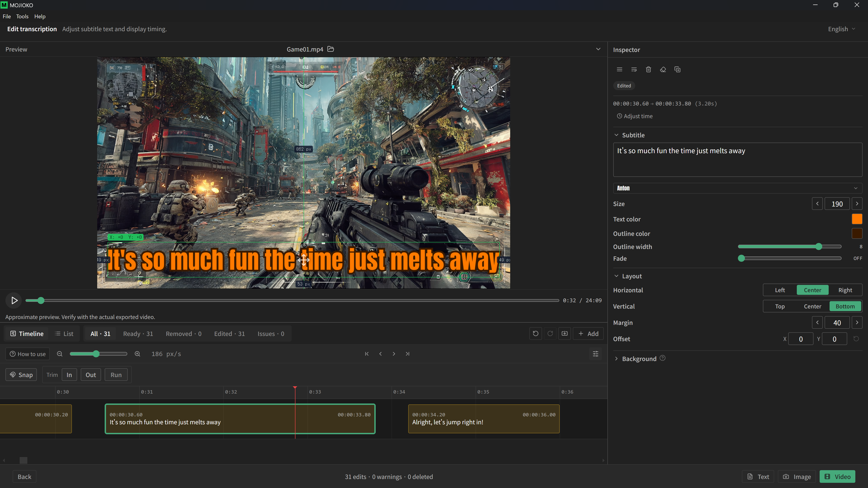
Task: Duplicate subtitle with copy-plus icon
Action: tap(677, 69)
